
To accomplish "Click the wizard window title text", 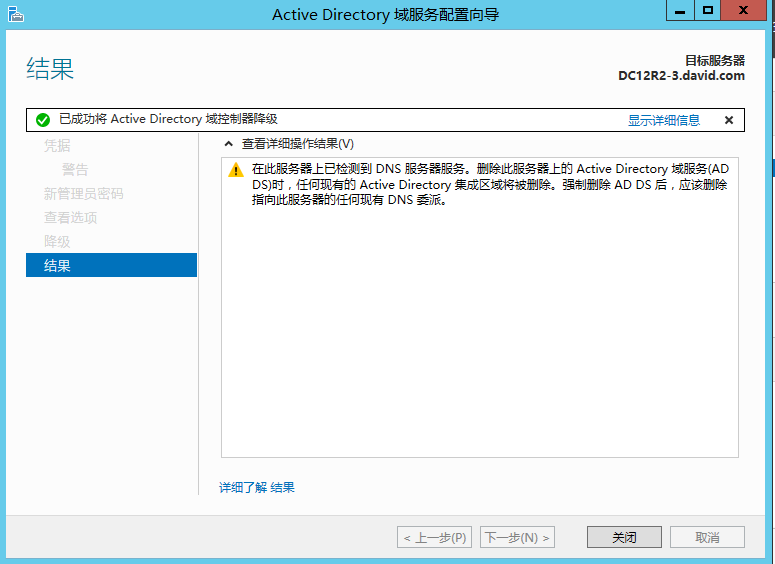I will point(386,14).
